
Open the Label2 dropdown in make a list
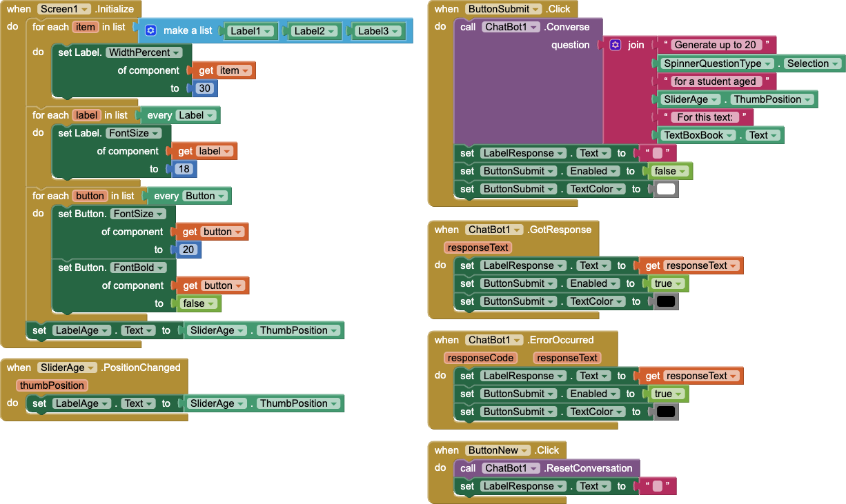pyautogui.click(x=315, y=31)
